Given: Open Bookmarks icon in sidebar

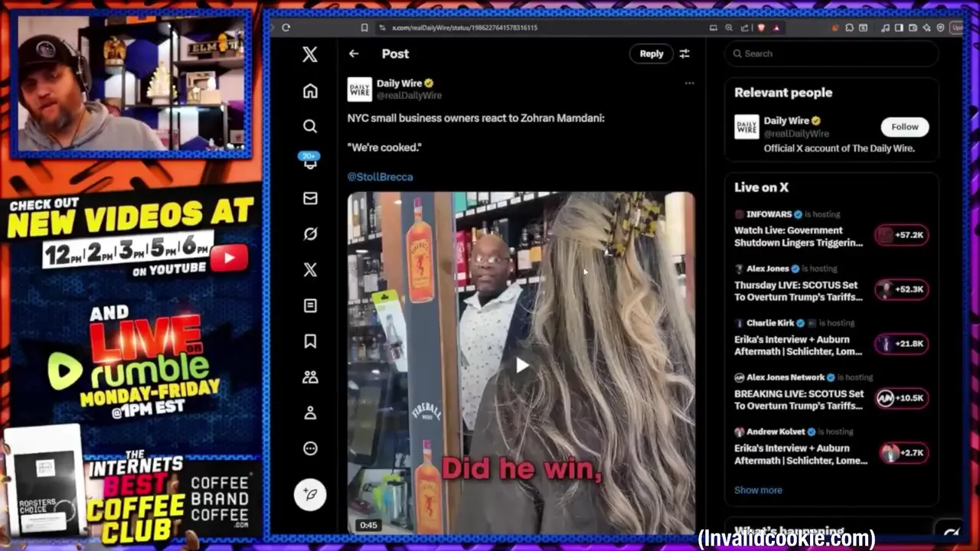Looking at the screenshot, I should (x=310, y=341).
